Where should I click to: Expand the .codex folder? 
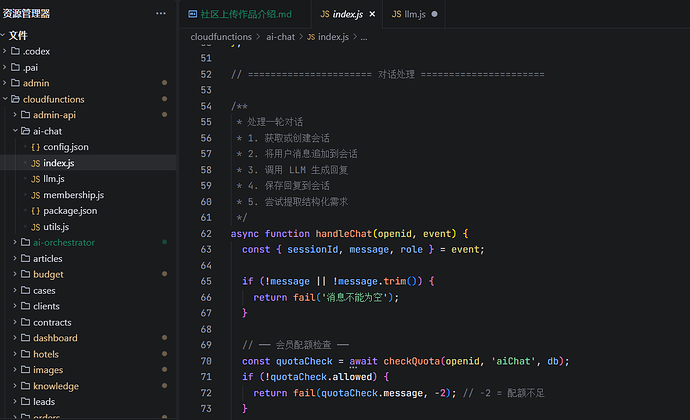pos(4,51)
